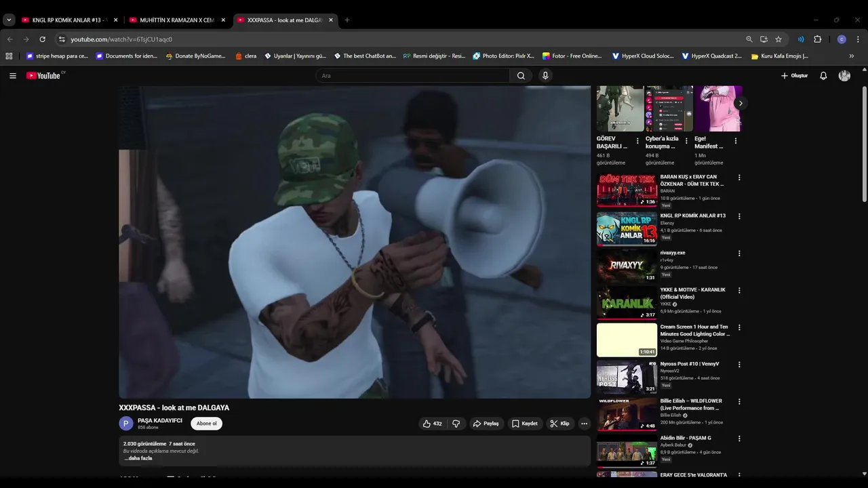This screenshot has height=488, width=868.
Task: Open the DÜM TEK TEK video thumbnail
Action: point(627,190)
